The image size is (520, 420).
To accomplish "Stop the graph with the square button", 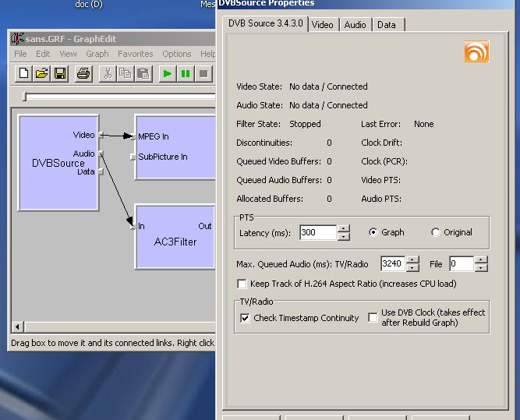I will (203, 73).
